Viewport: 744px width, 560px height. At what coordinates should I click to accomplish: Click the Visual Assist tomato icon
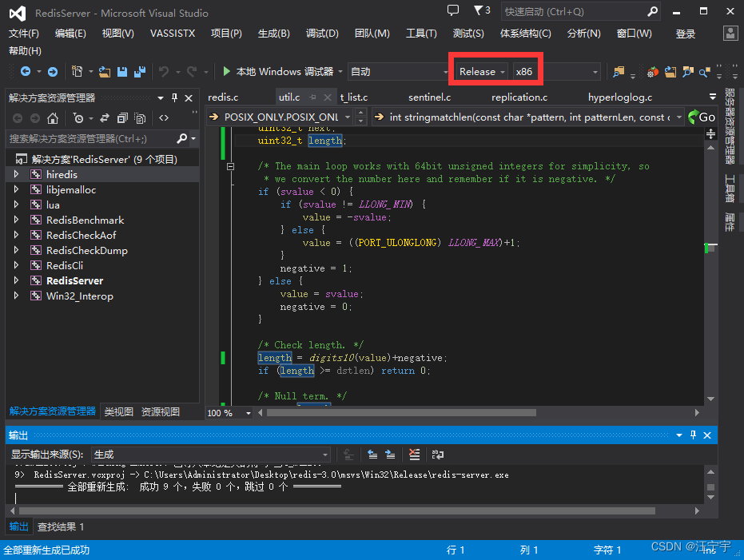click(x=653, y=72)
